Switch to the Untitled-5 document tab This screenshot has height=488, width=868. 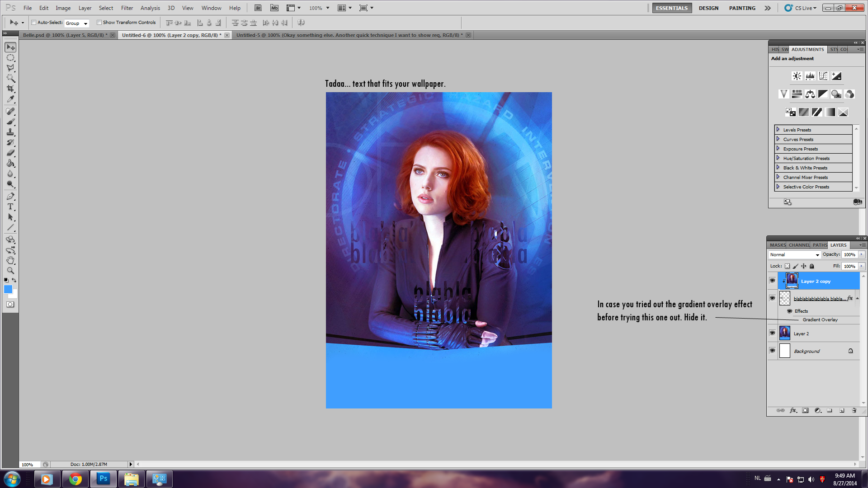349,35
